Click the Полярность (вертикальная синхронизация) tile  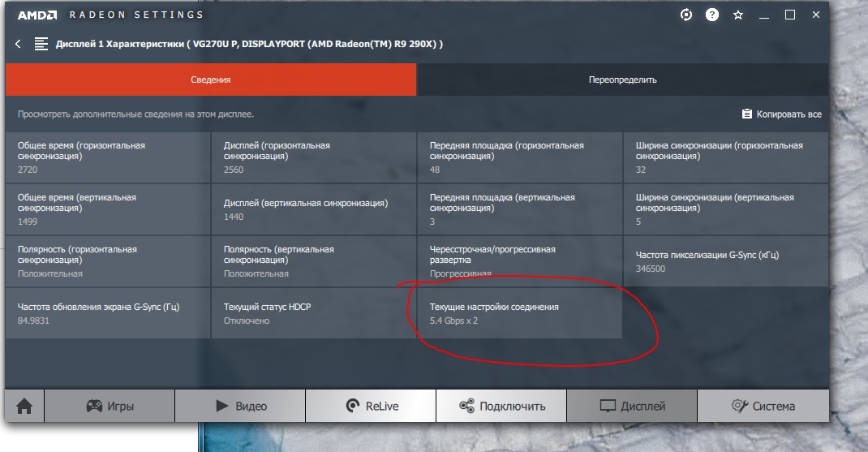click(313, 261)
